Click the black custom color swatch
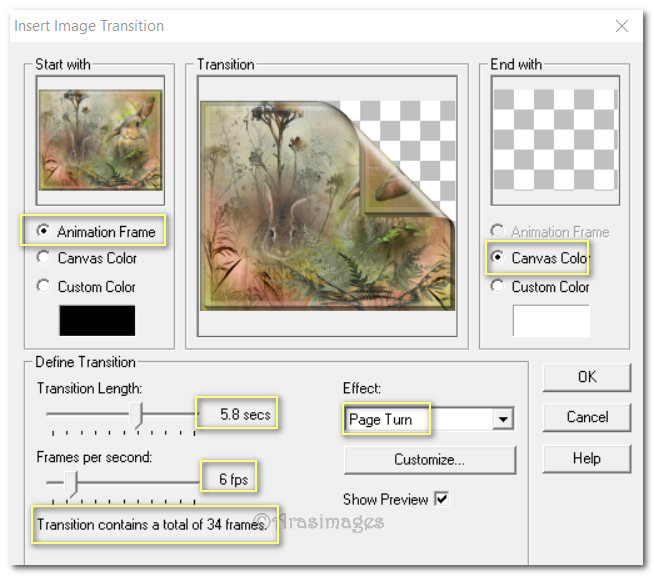654x576 pixels. 97,320
